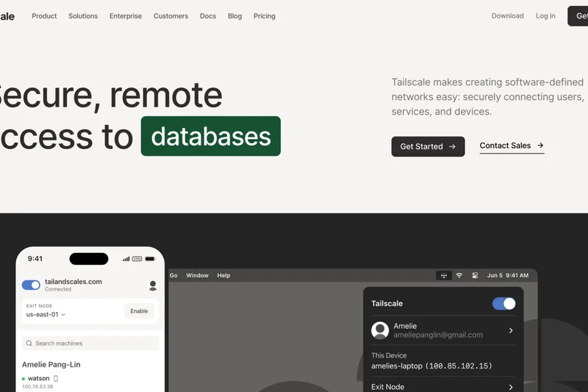Viewport: 588px width, 392px height.
Task: Open the Control Center icon in the menu bar
Action: (x=475, y=276)
